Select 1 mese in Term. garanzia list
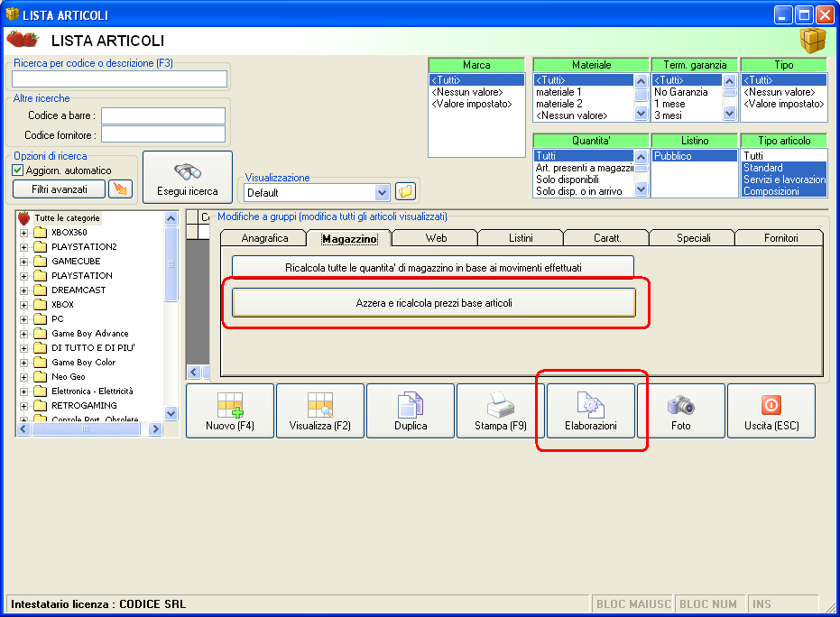The width and height of the screenshot is (840, 617). [688, 104]
